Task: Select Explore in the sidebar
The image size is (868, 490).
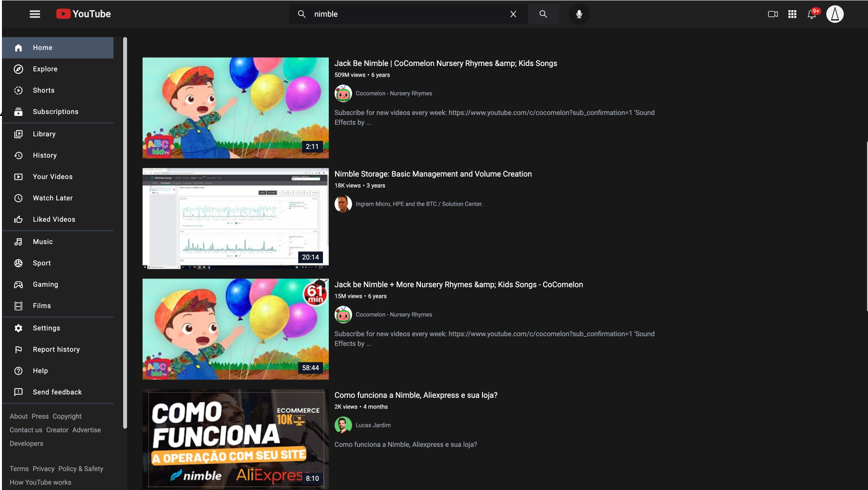Action: 45,69
